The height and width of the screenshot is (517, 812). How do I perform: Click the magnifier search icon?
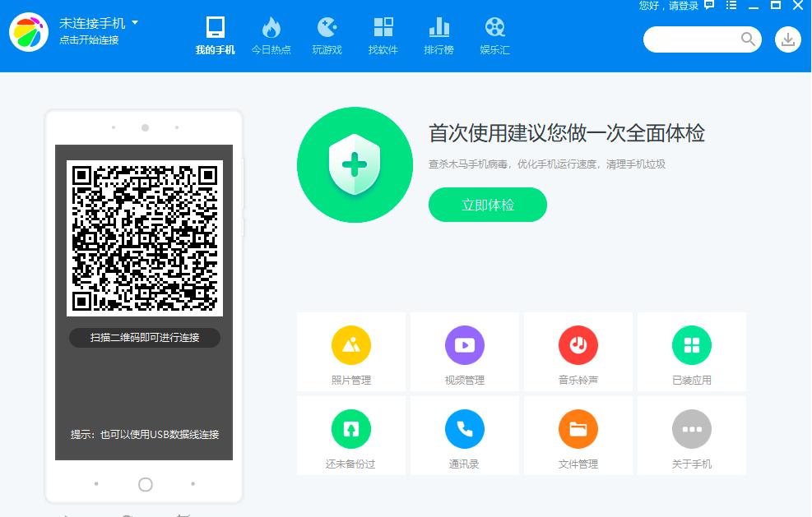[x=748, y=39]
